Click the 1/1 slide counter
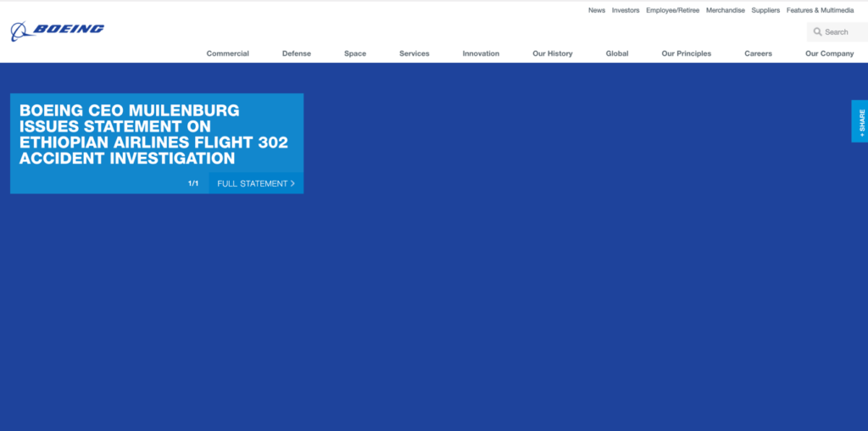Image resolution: width=868 pixels, height=431 pixels. (193, 183)
